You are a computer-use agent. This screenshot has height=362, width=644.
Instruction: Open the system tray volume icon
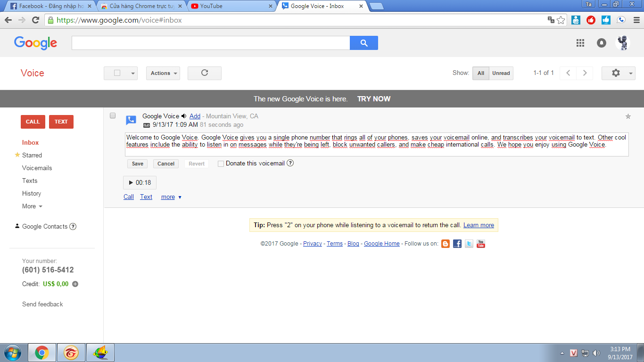pos(596,353)
